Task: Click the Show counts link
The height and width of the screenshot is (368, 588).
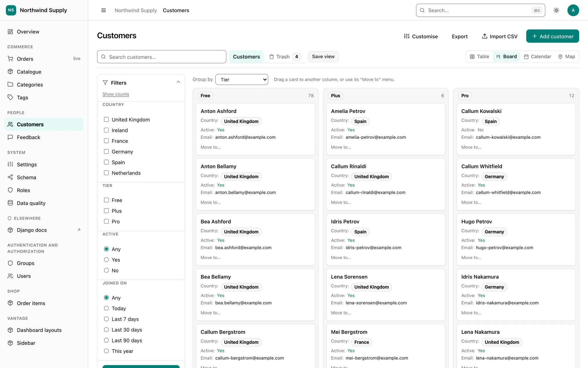Action: (116, 94)
